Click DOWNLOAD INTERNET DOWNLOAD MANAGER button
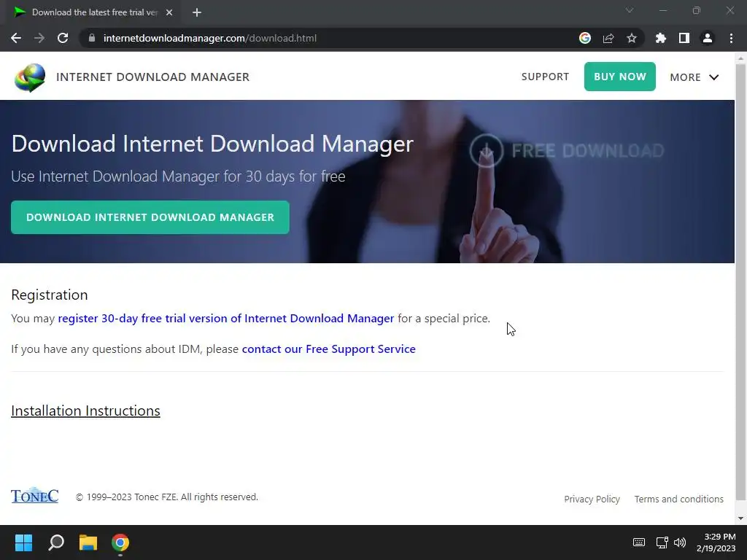 click(x=150, y=217)
